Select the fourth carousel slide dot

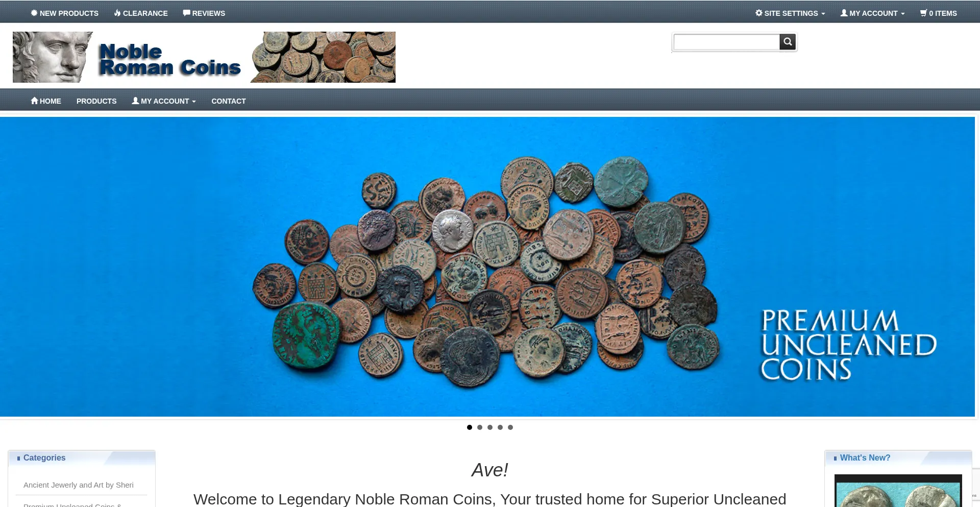point(500,427)
